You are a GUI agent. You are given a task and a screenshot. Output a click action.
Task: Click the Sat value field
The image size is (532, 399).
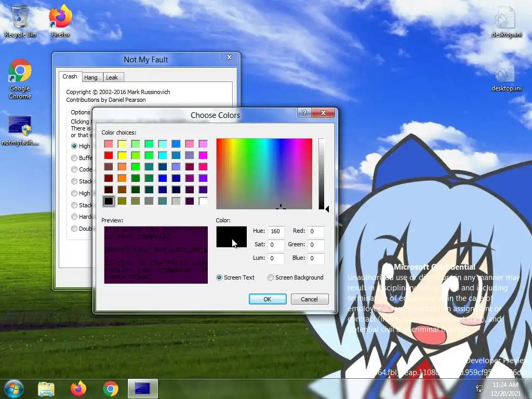(x=275, y=245)
